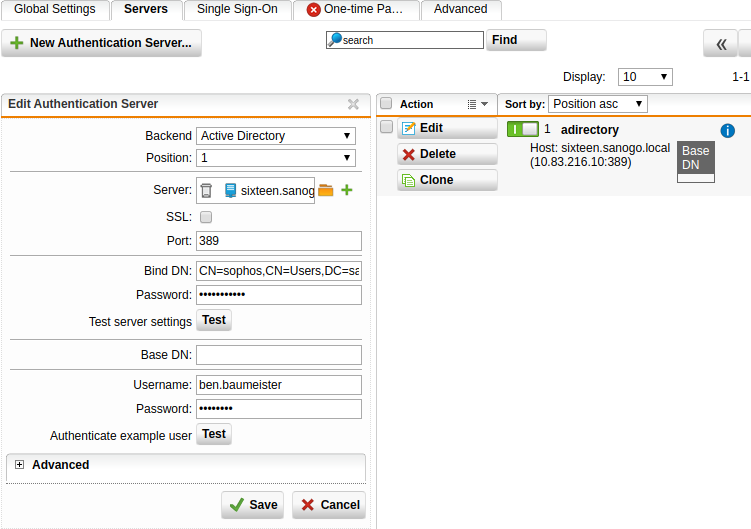Click the example user Password field
Image resolution: width=751 pixels, height=529 pixels.
click(x=279, y=409)
